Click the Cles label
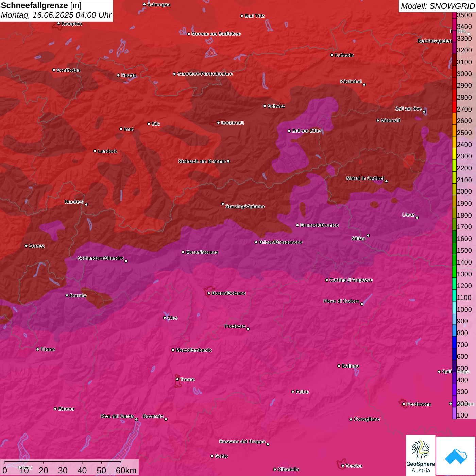This screenshot has width=476, height=476. click(172, 318)
